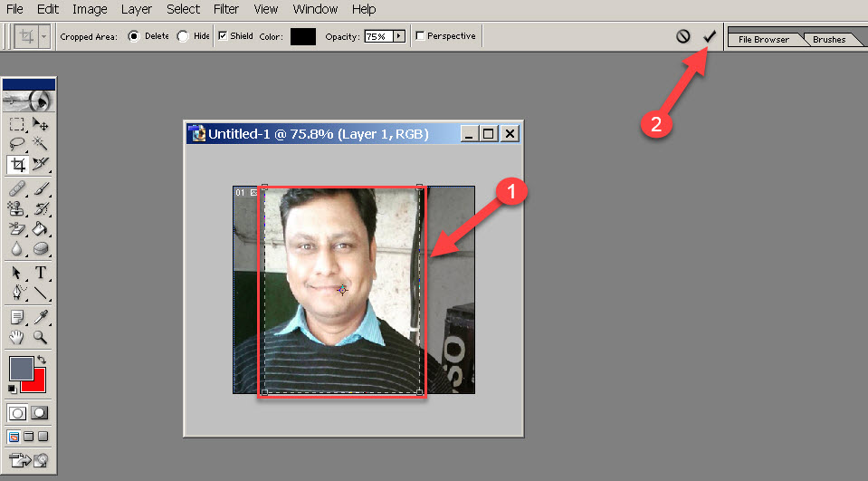The width and height of the screenshot is (868, 481).
Task: Select the Lasso tool
Action: tap(17, 143)
